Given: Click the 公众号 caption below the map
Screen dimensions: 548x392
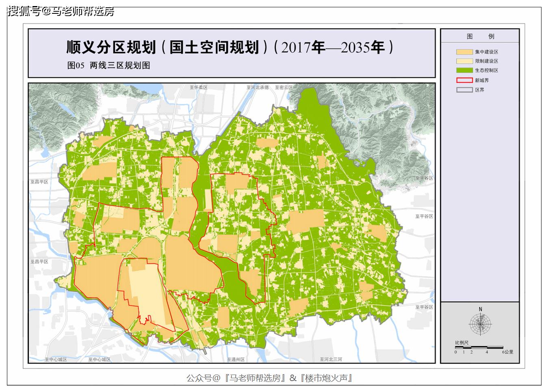Looking at the screenshot, I should (270, 378).
